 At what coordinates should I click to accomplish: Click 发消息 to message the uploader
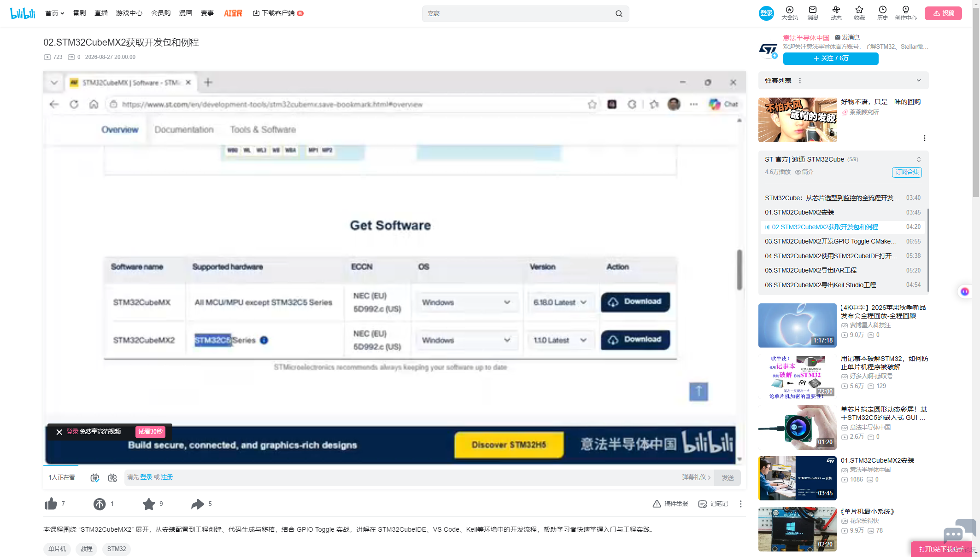tap(847, 37)
